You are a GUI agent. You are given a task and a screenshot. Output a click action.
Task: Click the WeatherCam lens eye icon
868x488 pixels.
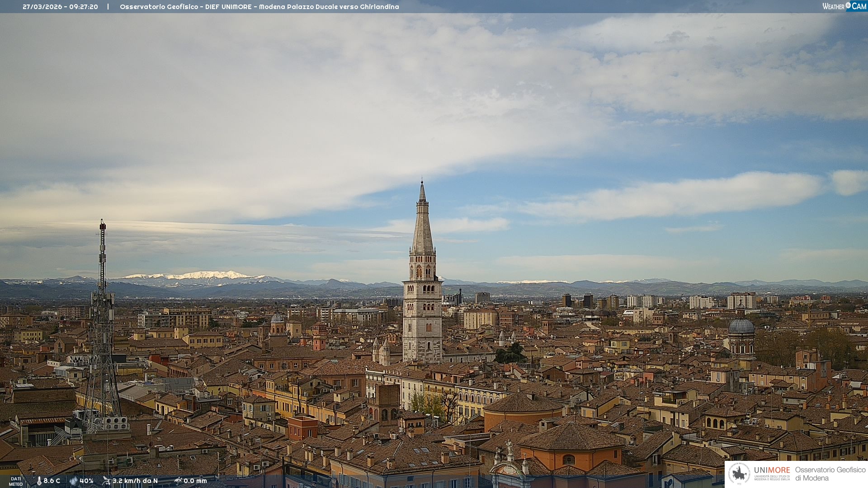pos(848,5)
